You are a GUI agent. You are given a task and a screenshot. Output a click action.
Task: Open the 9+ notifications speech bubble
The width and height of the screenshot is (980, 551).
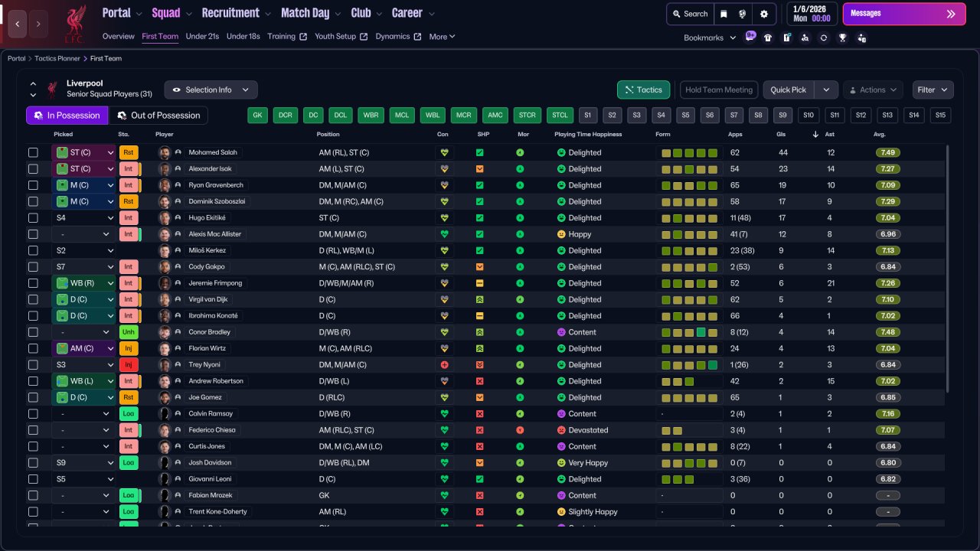point(750,36)
